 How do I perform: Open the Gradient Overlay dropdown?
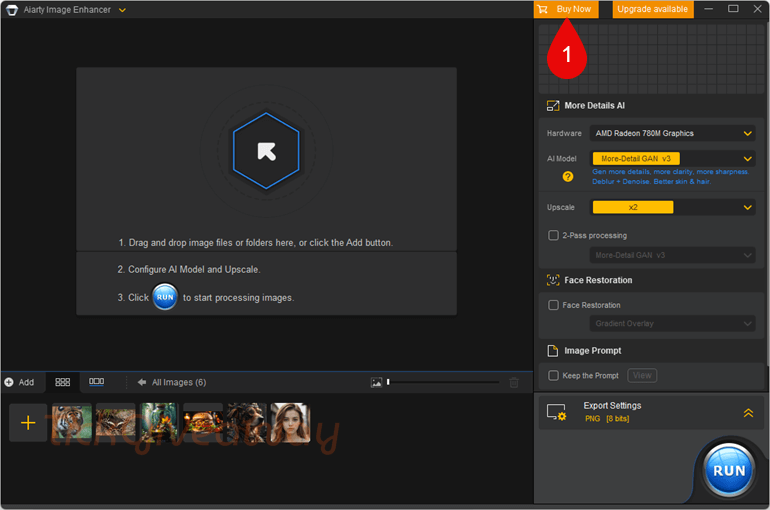[672, 323]
